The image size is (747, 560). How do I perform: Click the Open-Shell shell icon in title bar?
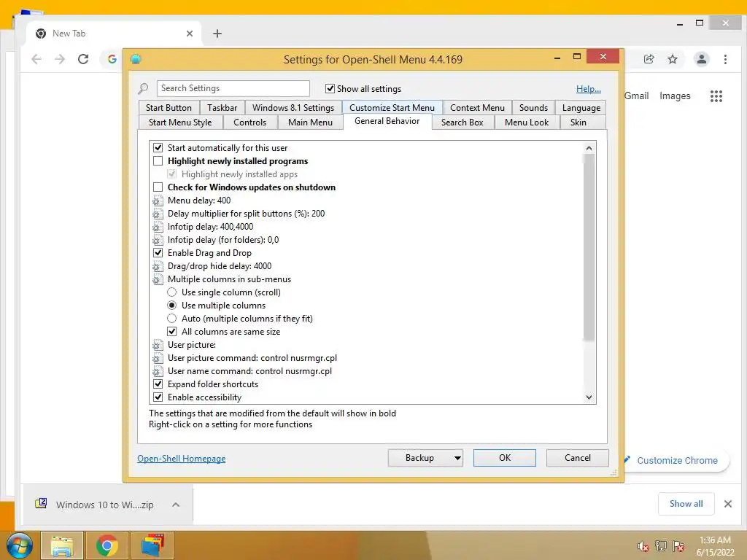click(x=136, y=59)
